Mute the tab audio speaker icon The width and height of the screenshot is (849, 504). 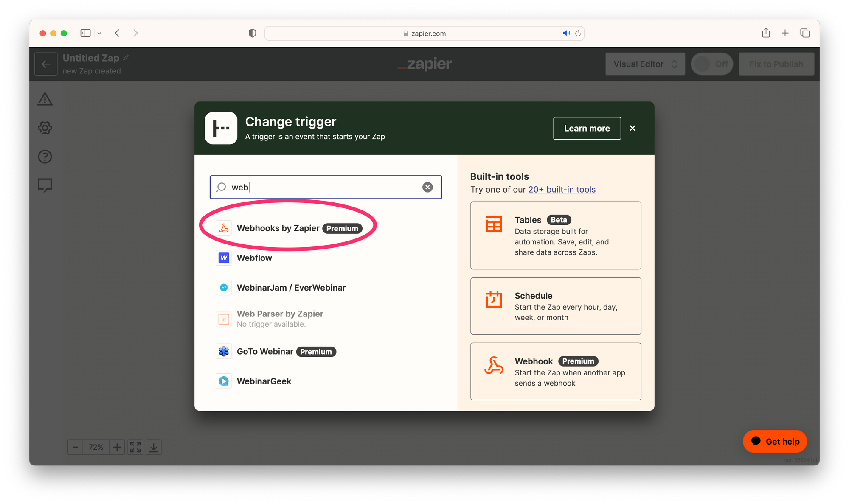(566, 33)
